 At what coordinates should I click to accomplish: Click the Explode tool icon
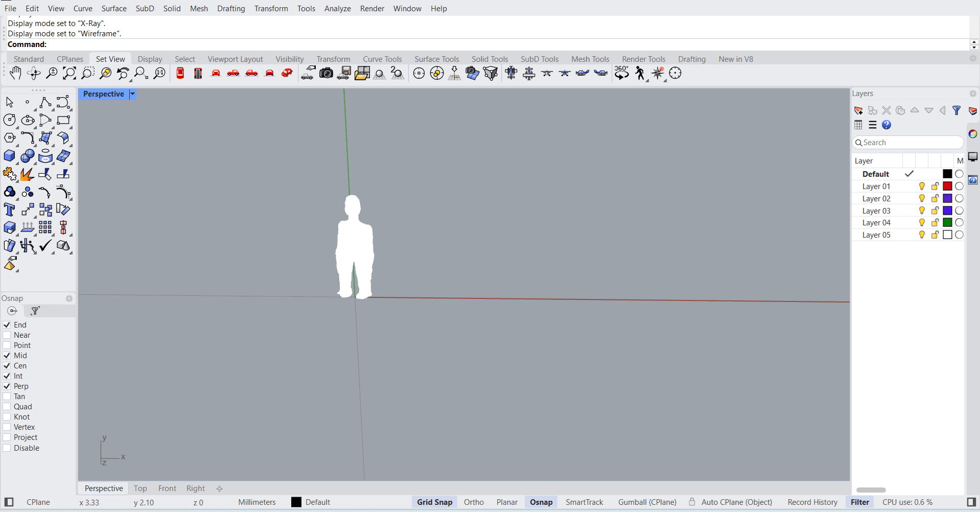(x=27, y=174)
